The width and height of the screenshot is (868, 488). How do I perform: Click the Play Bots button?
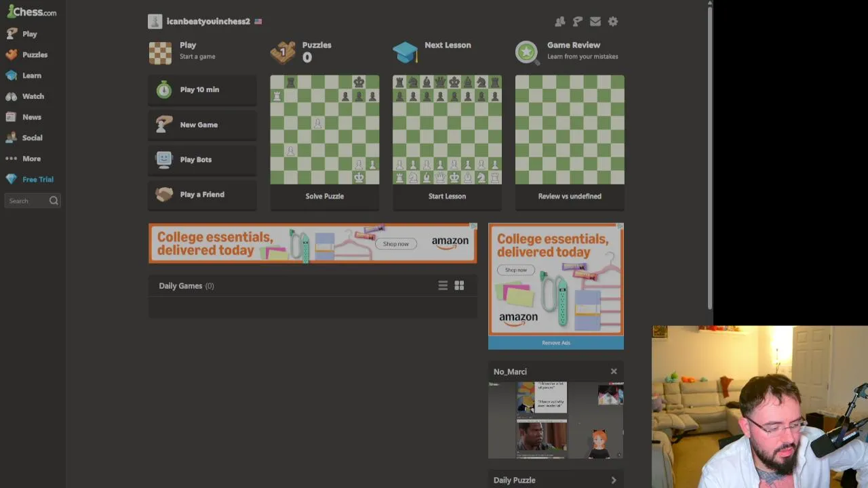click(202, 159)
